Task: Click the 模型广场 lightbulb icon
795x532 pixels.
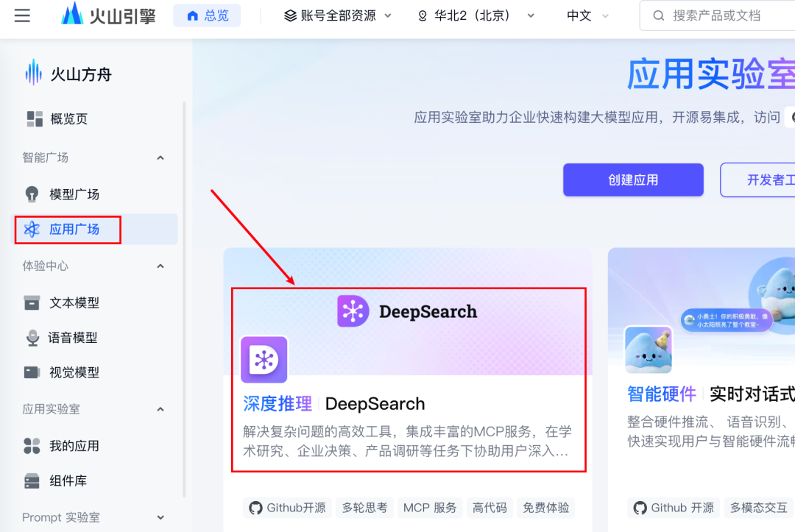Action: coord(32,194)
